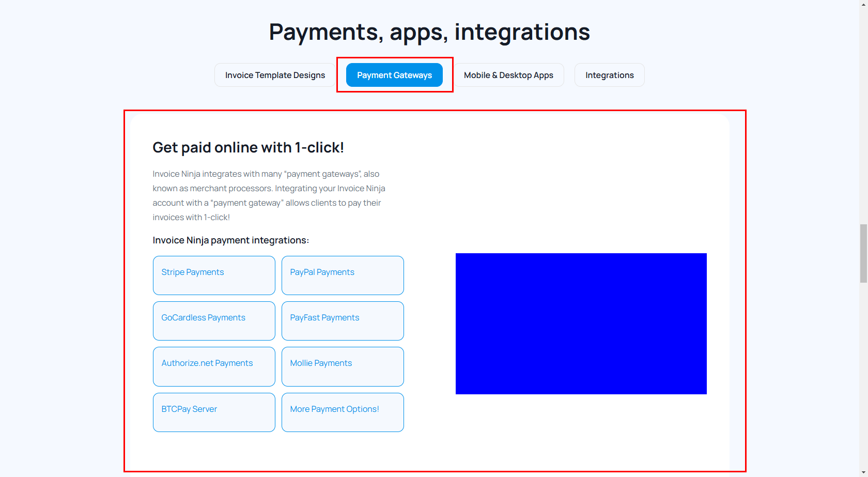Click the PayPal Payments box

343,275
